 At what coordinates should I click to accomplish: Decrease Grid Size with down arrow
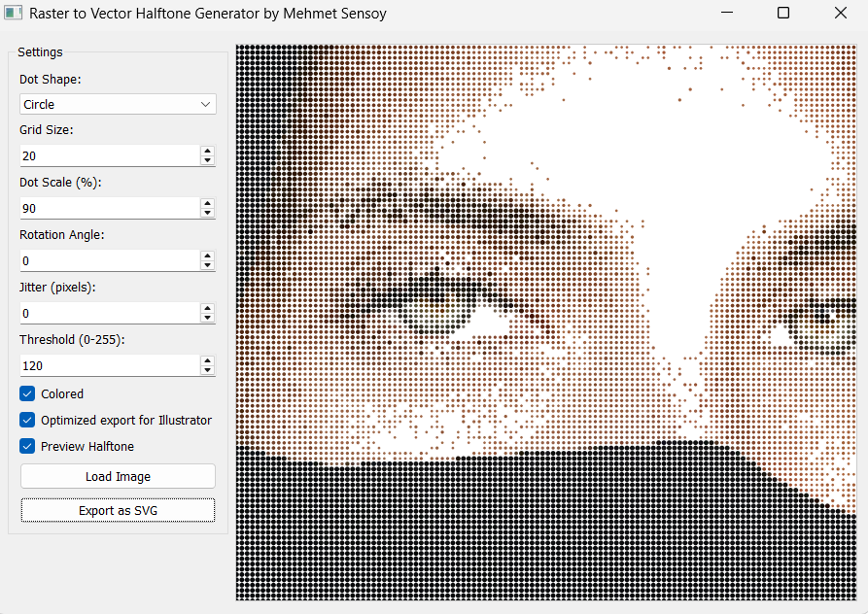click(208, 160)
